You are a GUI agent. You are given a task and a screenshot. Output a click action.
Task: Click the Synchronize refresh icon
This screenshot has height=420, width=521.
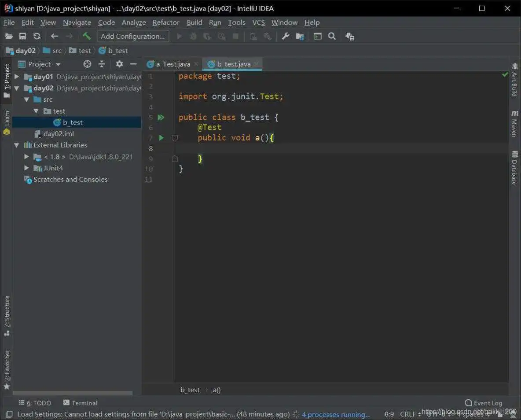click(37, 36)
